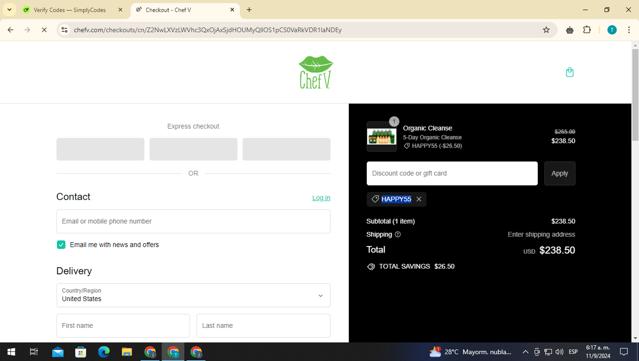Open the notifications center icon
Screen dimensions: 639x361
[x=624, y=352]
